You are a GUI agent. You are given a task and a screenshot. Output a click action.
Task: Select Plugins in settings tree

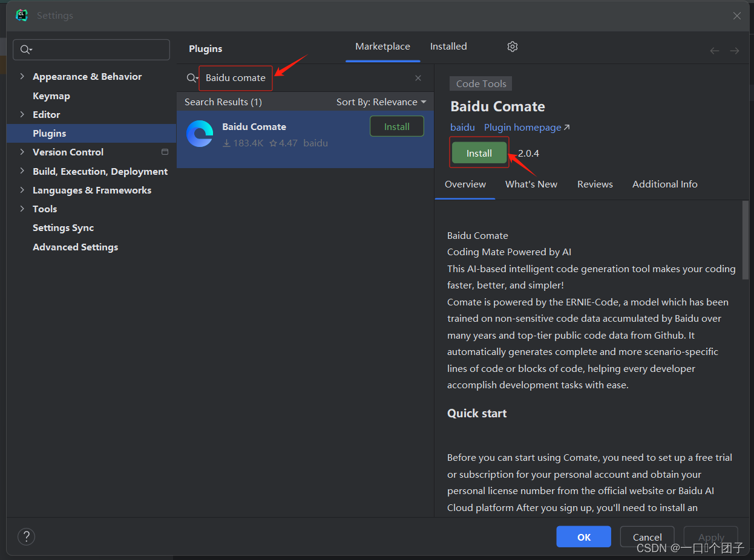point(91,133)
